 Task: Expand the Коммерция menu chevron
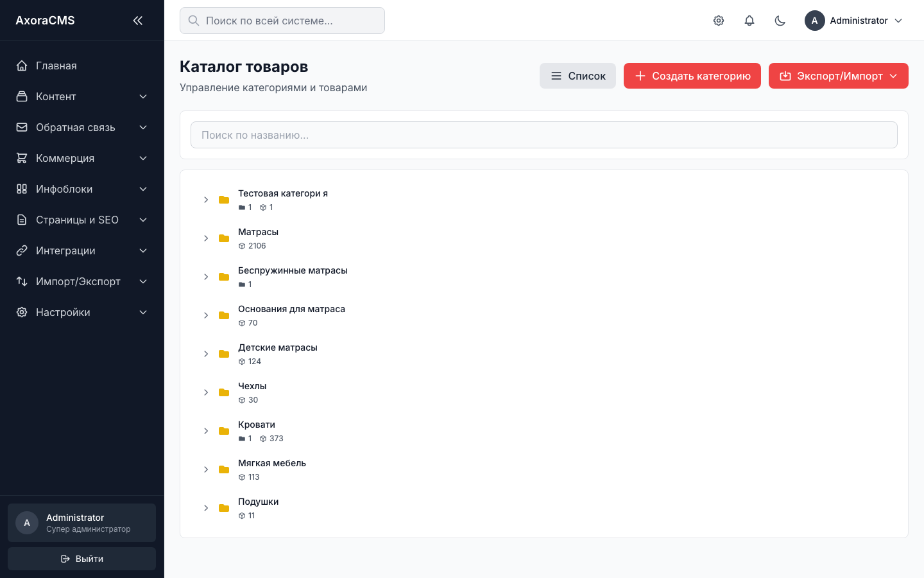[x=143, y=158]
